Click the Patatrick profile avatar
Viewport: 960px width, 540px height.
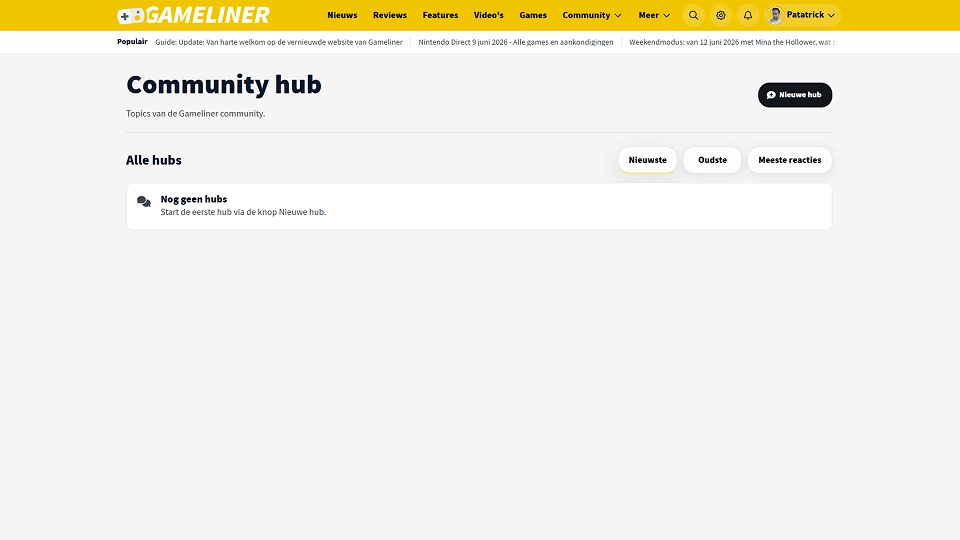point(775,15)
